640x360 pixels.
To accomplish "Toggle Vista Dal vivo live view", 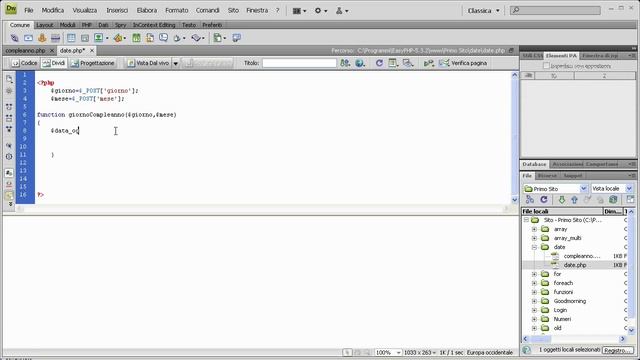I will (x=149, y=63).
